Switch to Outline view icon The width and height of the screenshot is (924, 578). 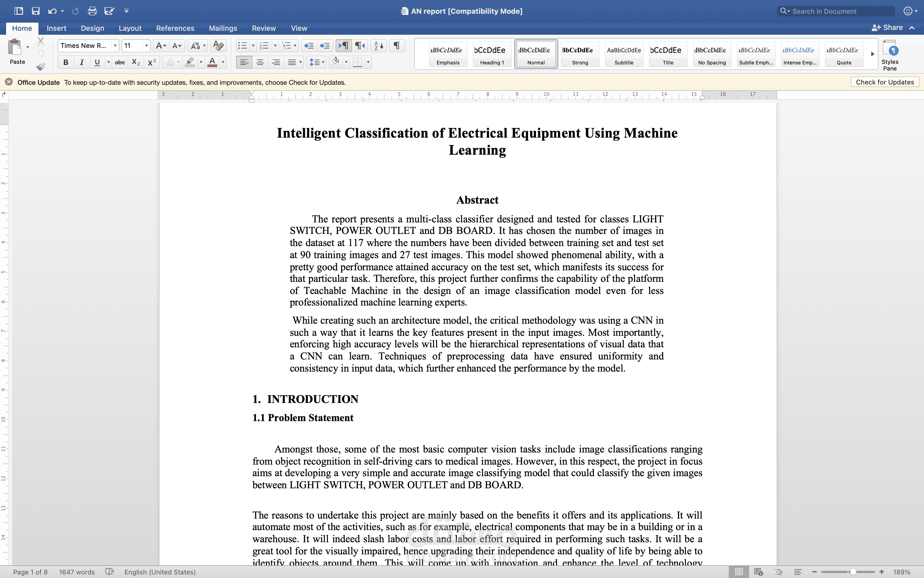point(779,572)
